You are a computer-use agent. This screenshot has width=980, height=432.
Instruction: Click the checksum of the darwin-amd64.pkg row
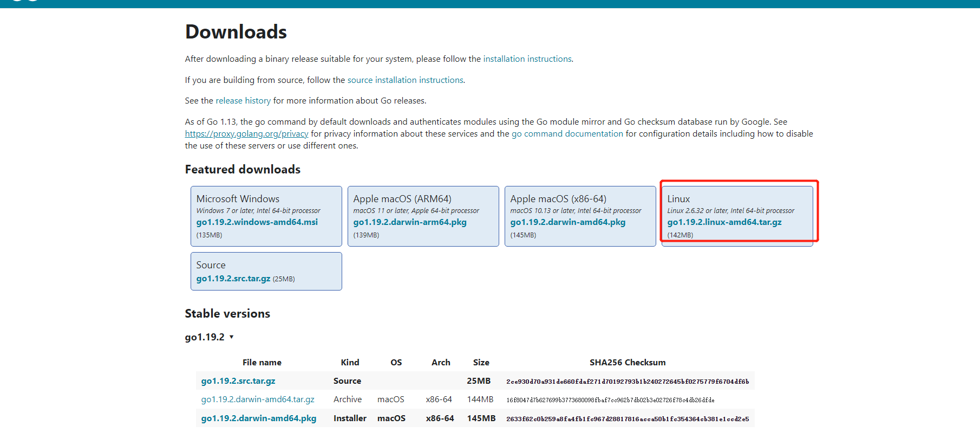pyautogui.click(x=628, y=418)
